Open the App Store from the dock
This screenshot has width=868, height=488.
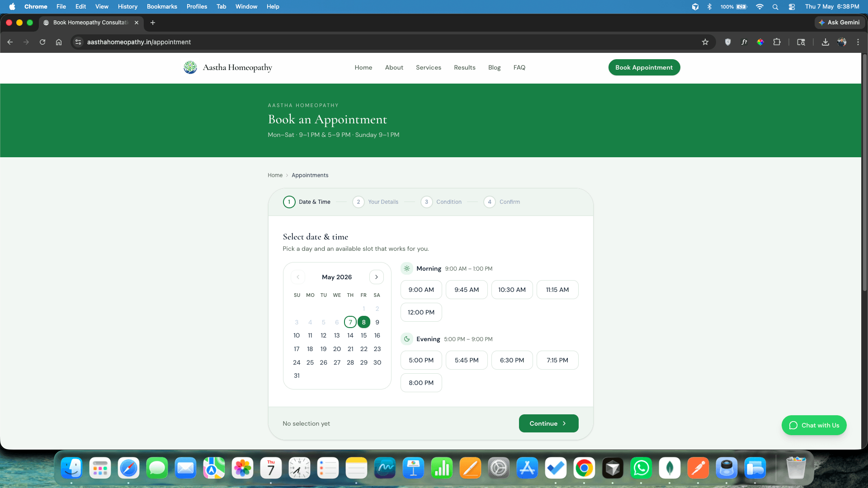(x=527, y=468)
